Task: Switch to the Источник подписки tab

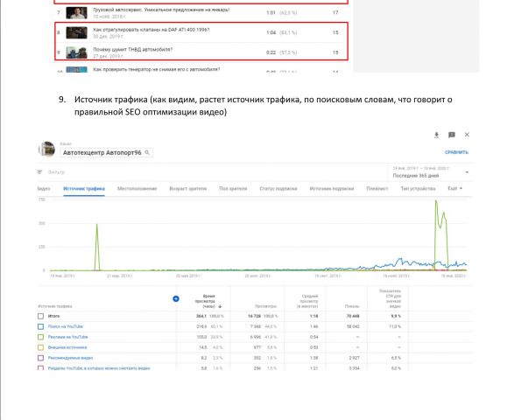Action: 332,189
